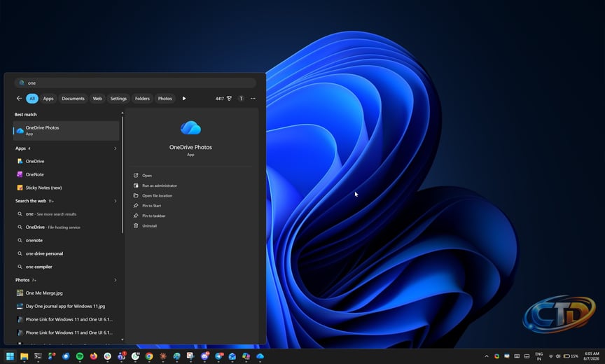
Task: Expand the Apps results section chevron
Action: point(115,148)
